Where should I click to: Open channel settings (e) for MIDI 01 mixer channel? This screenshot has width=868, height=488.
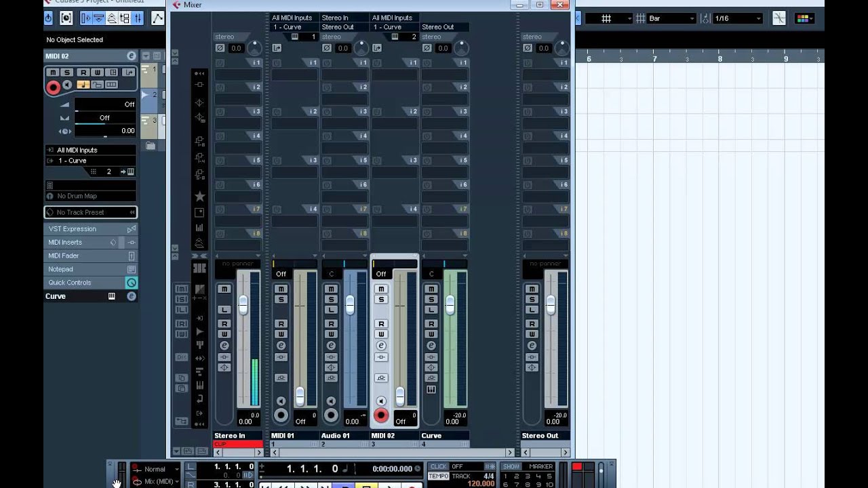[281, 346]
